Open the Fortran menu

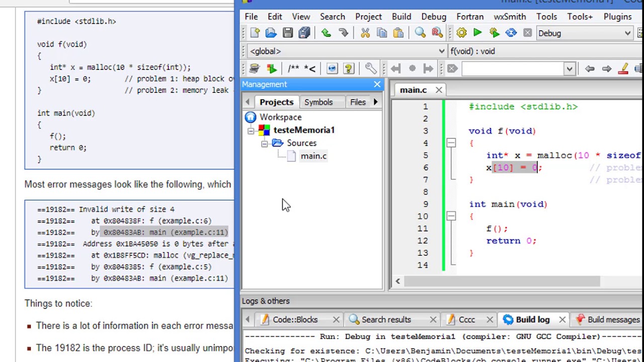tap(470, 17)
